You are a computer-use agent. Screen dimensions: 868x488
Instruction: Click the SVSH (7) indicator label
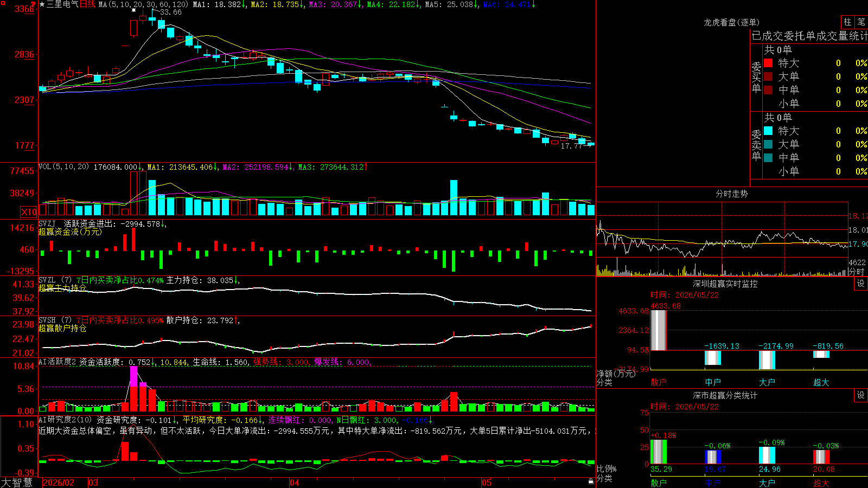[55, 320]
